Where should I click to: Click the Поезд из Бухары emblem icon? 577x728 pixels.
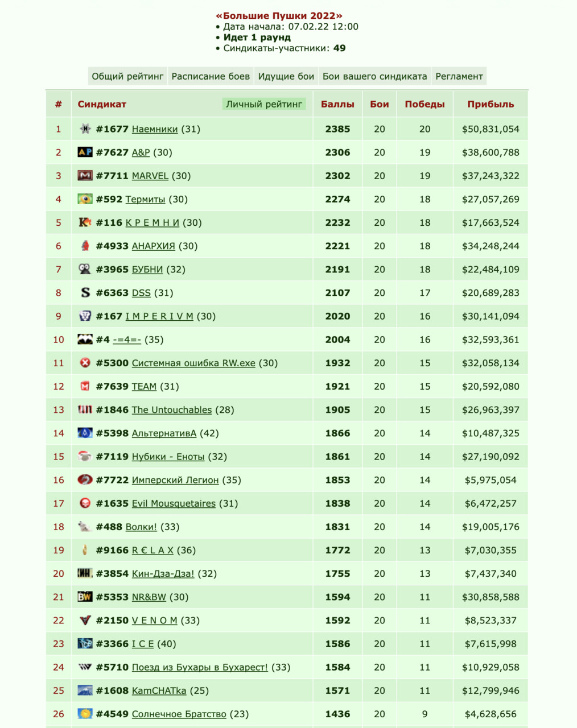tap(85, 667)
